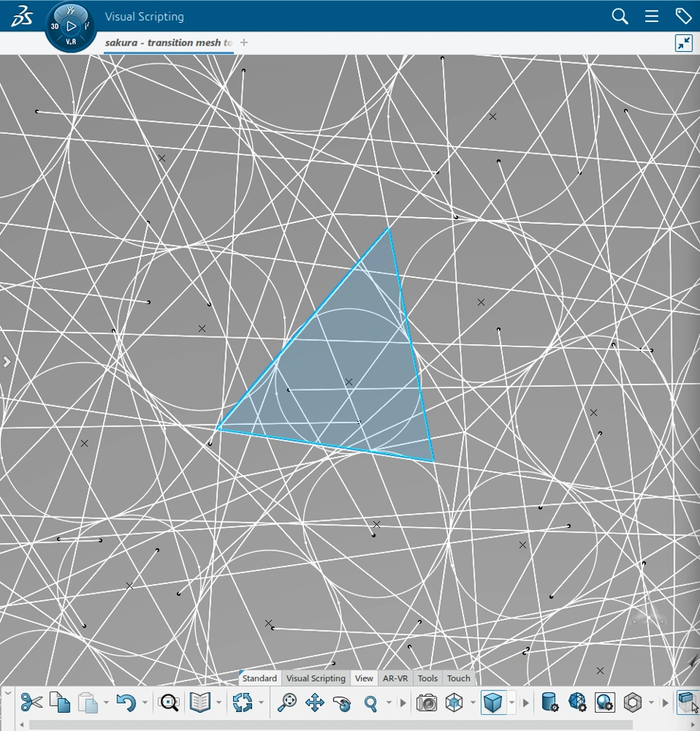Open the dropdown next to Zoom tool

(389, 703)
